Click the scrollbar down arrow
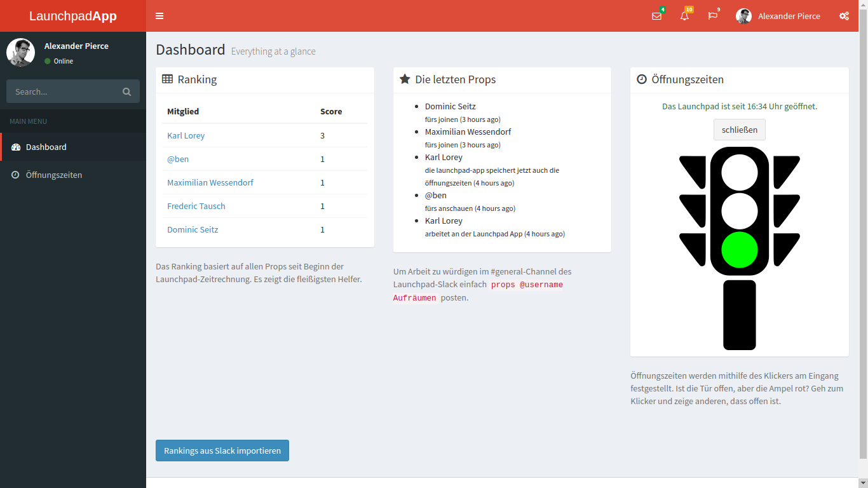Image resolution: width=868 pixels, height=488 pixels. click(x=863, y=483)
